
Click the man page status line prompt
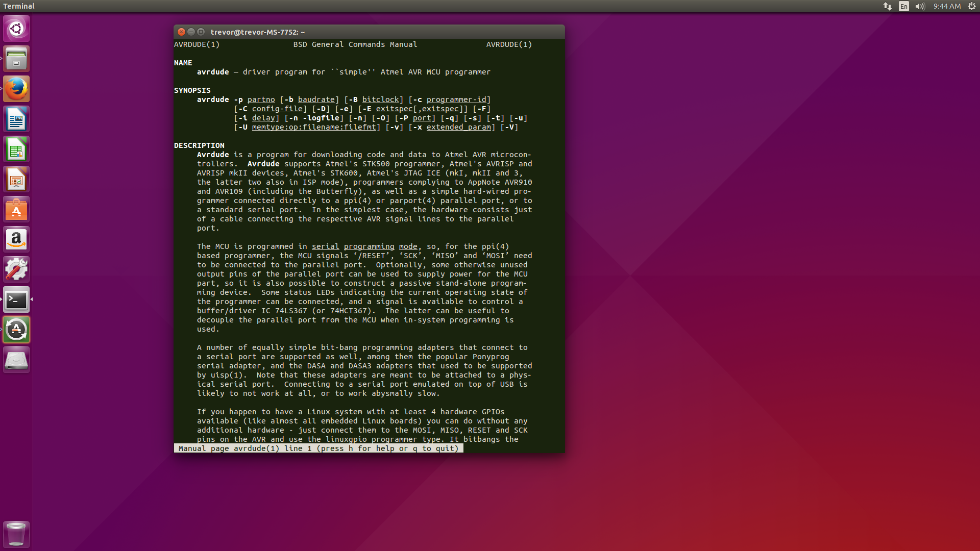click(316, 448)
